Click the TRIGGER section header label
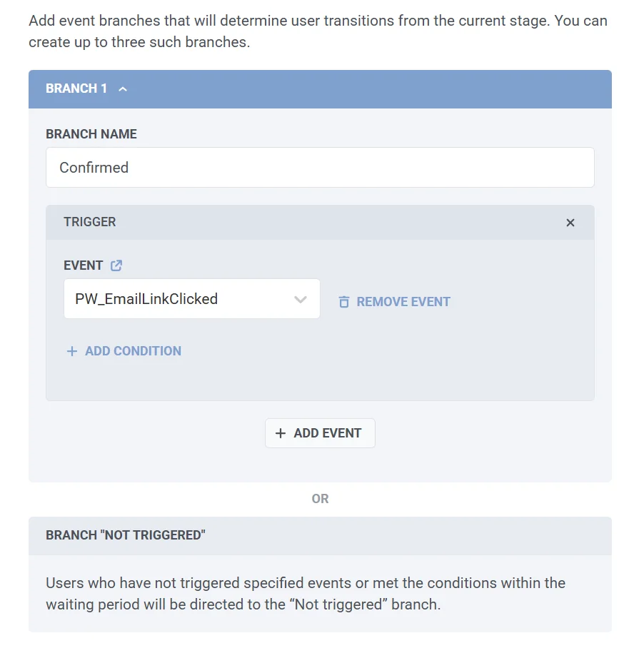Viewport: 644px width, 653px height. tap(90, 222)
